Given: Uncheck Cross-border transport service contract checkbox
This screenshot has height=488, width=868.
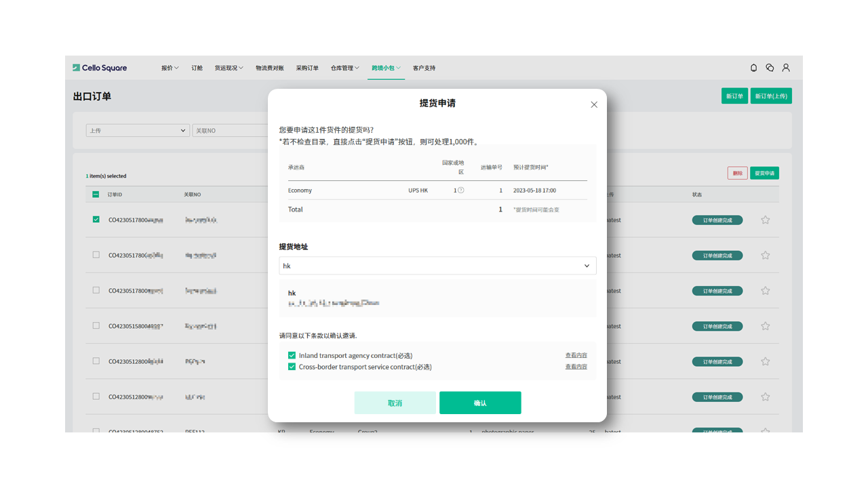Looking at the screenshot, I should tap(292, 367).
